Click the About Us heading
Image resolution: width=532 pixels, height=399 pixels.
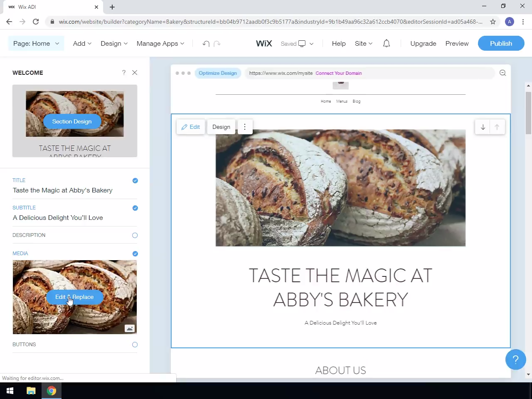click(x=340, y=370)
